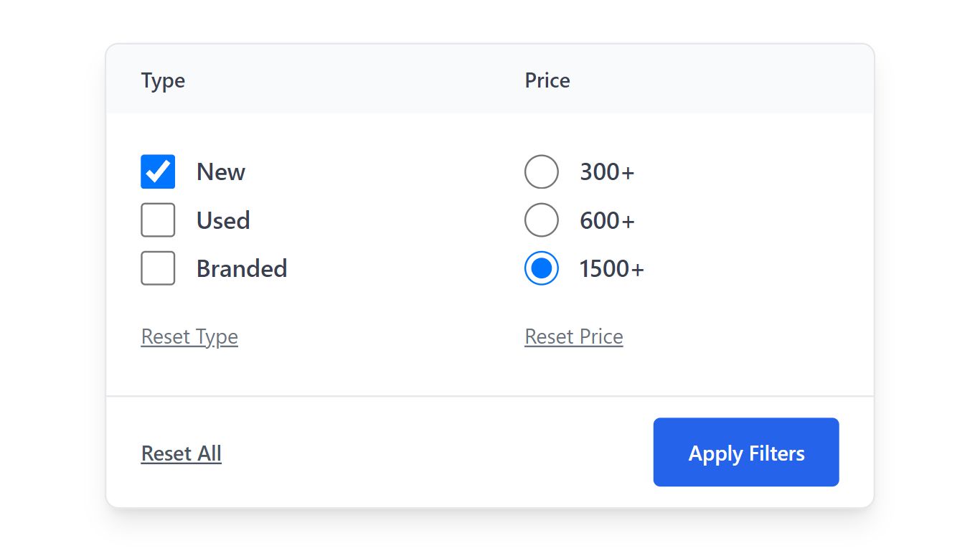This screenshot has width=980, height=551.
Task: Click the Used label text
Action: pyautogui.click(x=222, y=220)
